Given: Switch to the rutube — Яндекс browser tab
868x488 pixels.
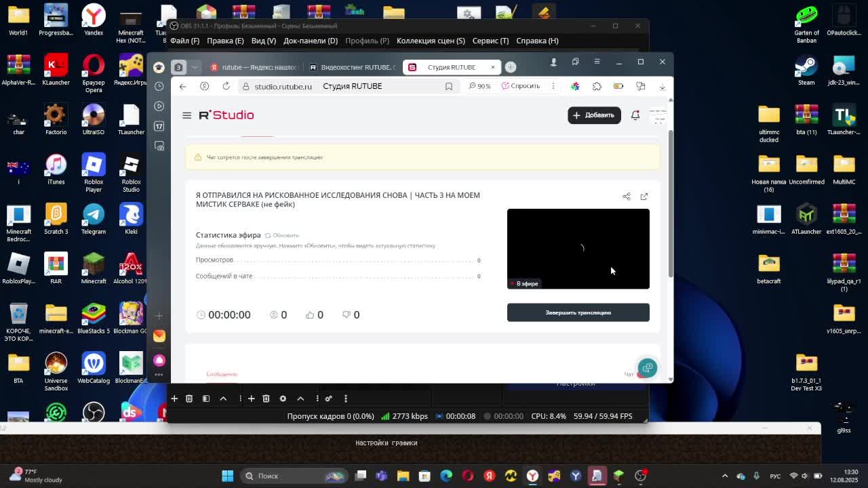Looking at the screenshot, I should point(254,67).
